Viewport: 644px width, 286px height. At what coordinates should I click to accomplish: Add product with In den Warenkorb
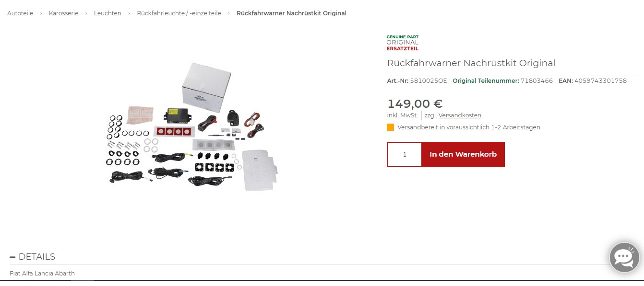[x=463, y=154]
